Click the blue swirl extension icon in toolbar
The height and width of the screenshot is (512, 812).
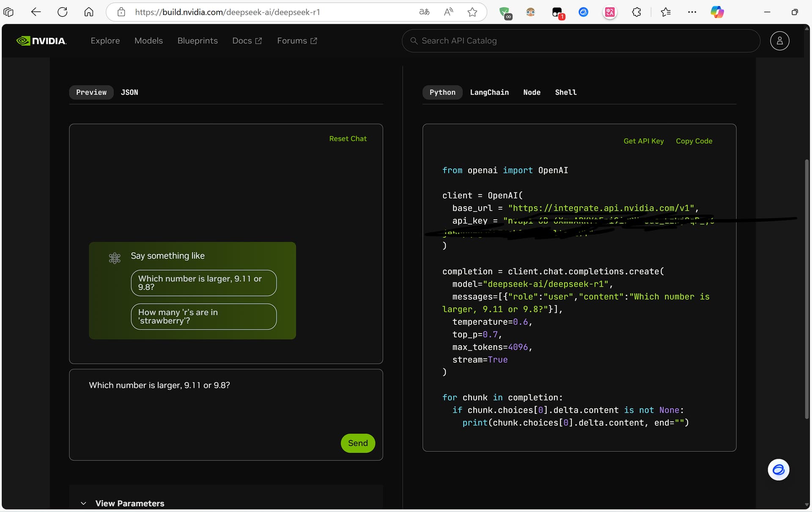pyautogui.click(x=583, y=12)
